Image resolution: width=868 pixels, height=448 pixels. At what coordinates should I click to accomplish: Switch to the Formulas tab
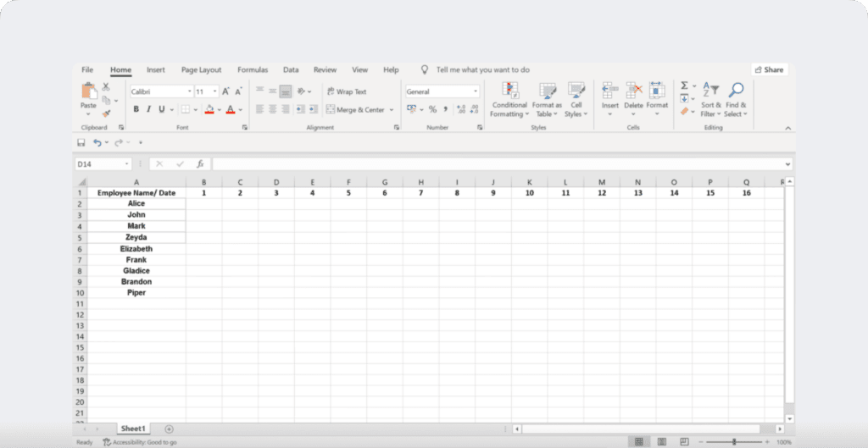(x=253, y=69)
